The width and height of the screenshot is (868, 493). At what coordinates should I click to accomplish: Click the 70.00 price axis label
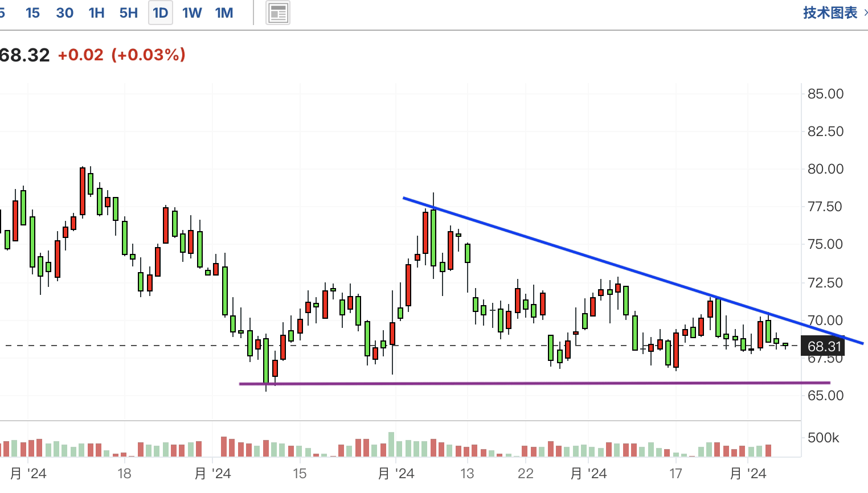click(825, 321)
